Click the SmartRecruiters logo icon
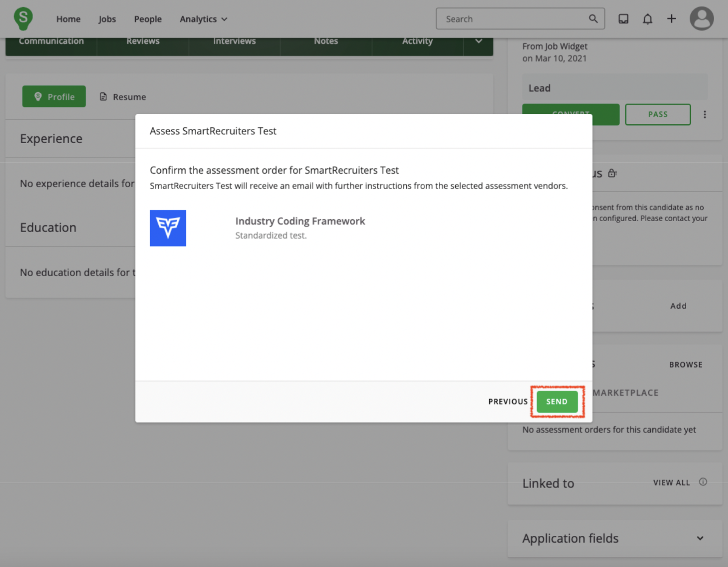728x567 pixels. click(23, 18)
